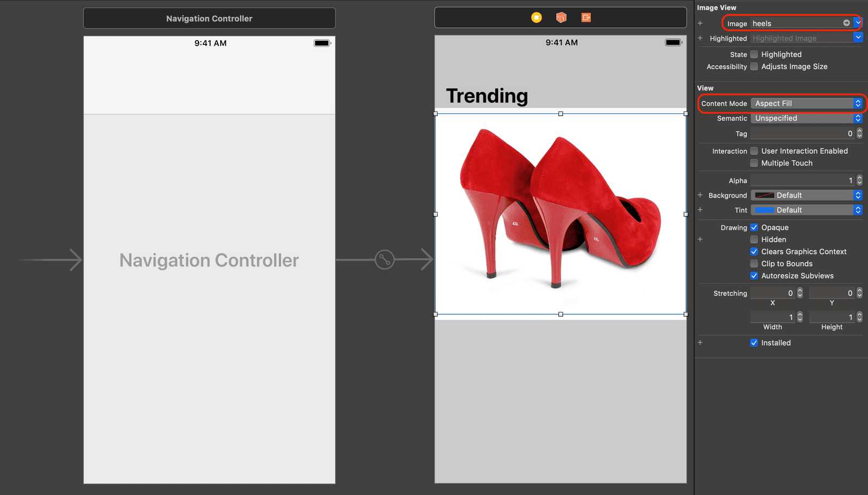Open the Content Mode dropdown

click(x=806, y=103)
